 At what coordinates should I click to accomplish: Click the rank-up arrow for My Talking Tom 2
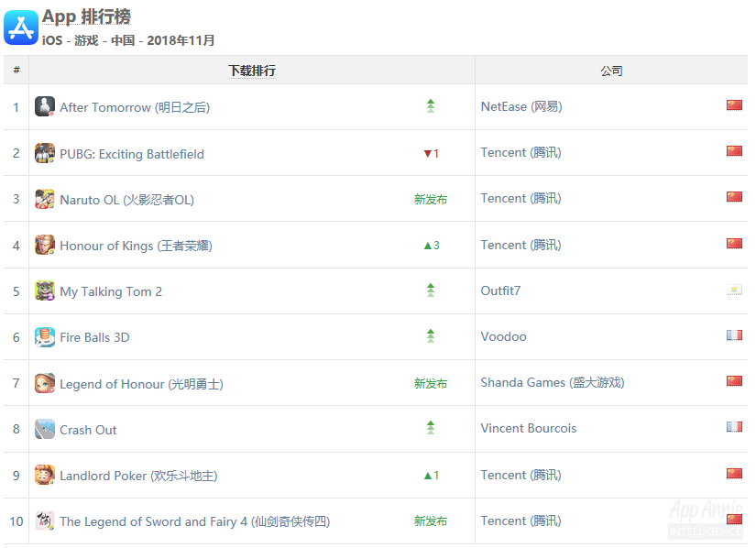[x=431, y=290]
